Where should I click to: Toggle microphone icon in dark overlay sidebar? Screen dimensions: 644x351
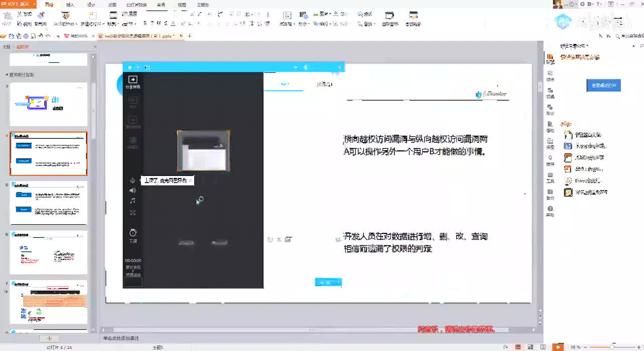[x=133, y=180]
